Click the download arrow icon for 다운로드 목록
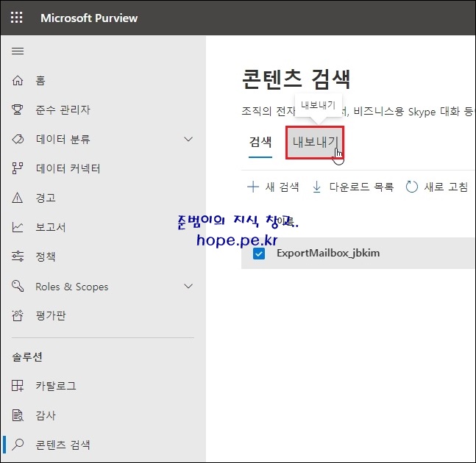This screenshot has width=476, height=463. coord(316,187)
